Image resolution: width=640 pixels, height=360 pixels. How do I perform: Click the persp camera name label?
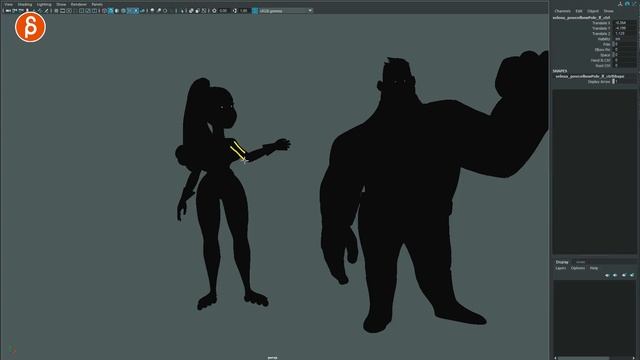point(272,358)
